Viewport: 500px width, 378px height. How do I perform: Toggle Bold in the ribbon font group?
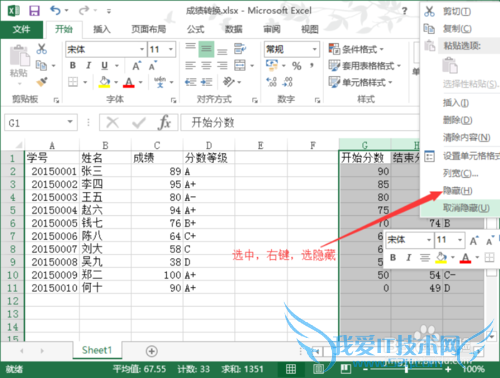pyautogui.click(x=73, y=65)
